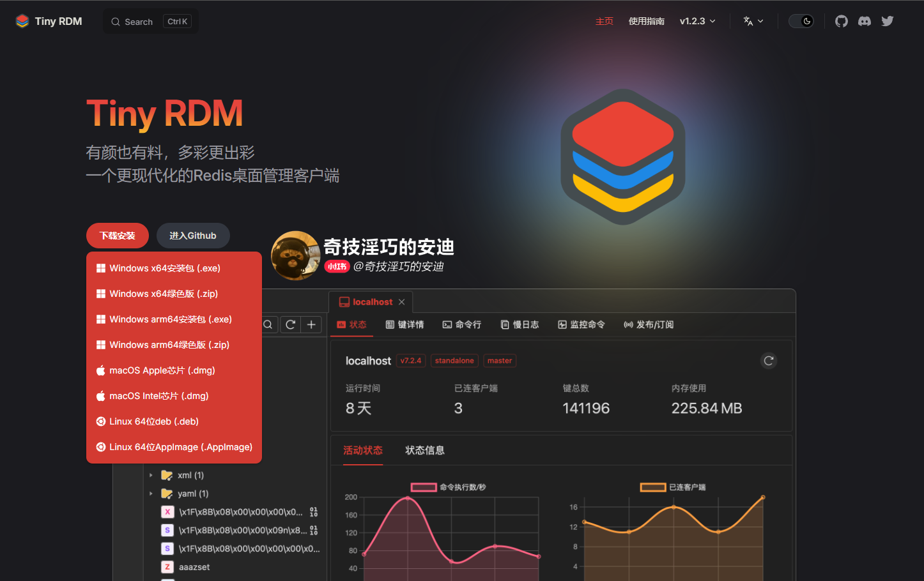The image size is (924, 581).
Task: Switch to the 键详情 tab
Action: point(404,324)
